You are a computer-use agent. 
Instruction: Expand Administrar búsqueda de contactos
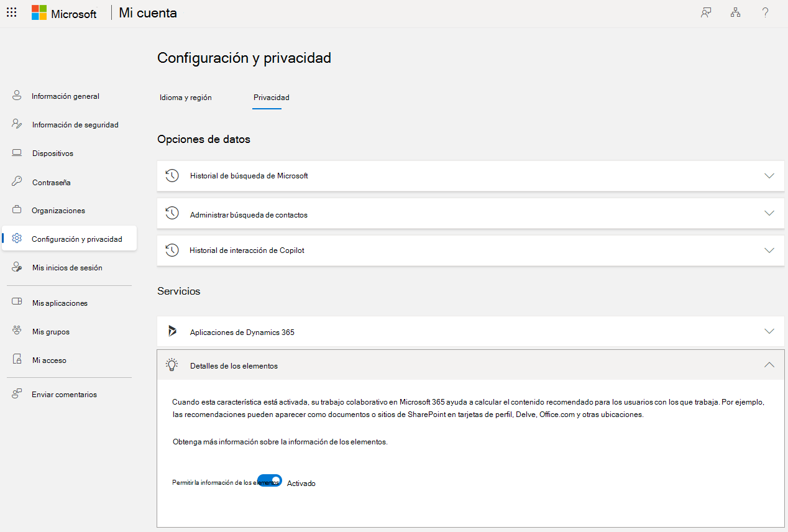click(769, 213)
